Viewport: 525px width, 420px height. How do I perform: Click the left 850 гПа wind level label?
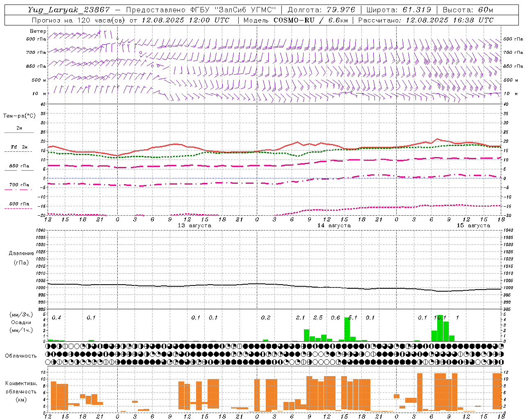(x=36, y=66)
